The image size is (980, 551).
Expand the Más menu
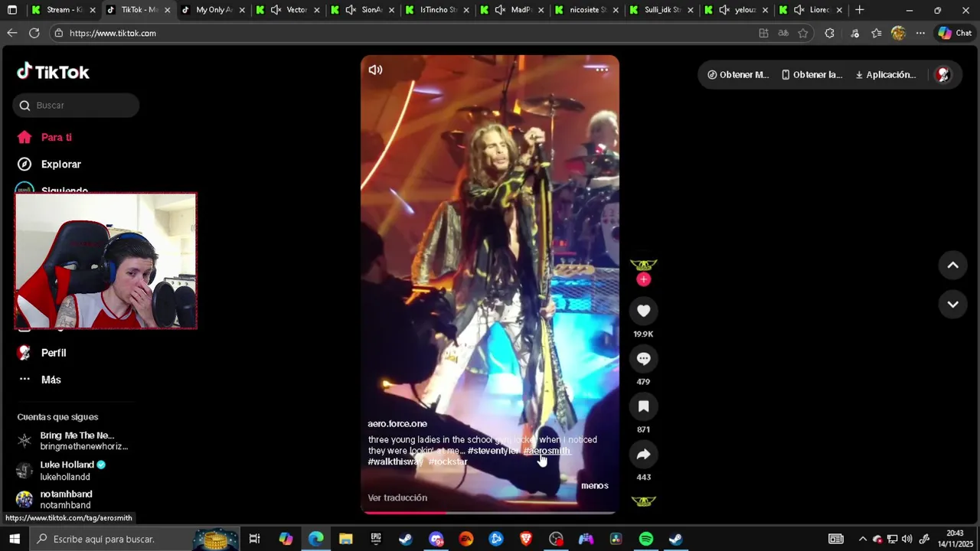(51, 380)
